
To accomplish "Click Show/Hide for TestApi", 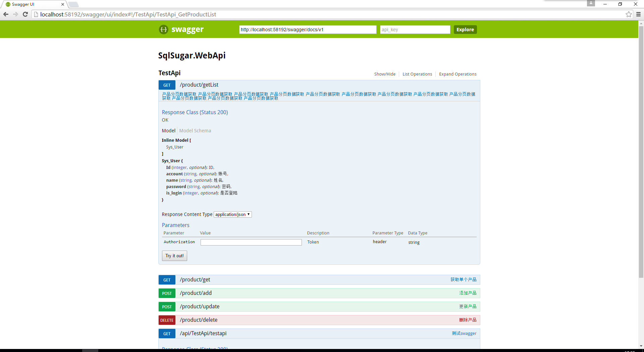I will click(385, 74).
